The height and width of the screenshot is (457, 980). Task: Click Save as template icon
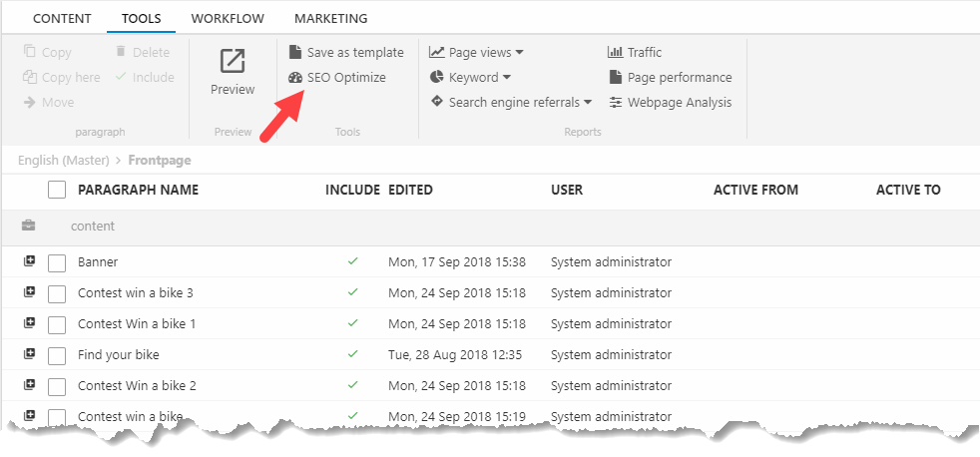click(x=295, y=53)
